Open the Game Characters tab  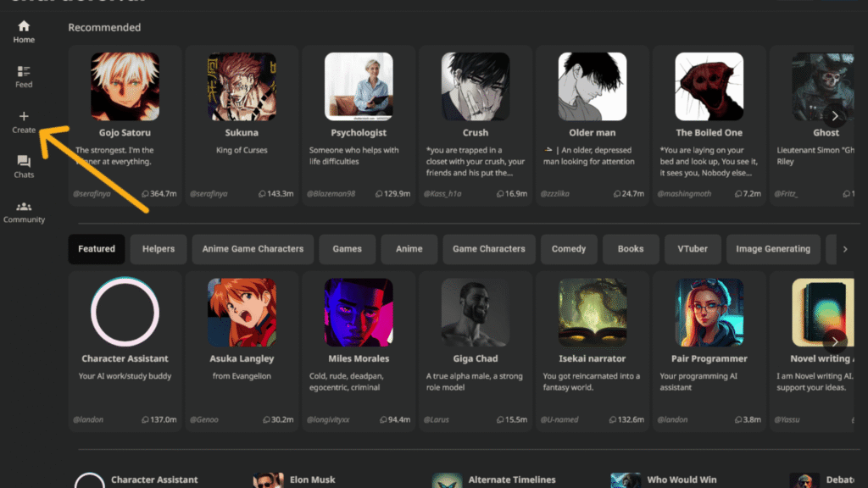(x=489, y=249)
